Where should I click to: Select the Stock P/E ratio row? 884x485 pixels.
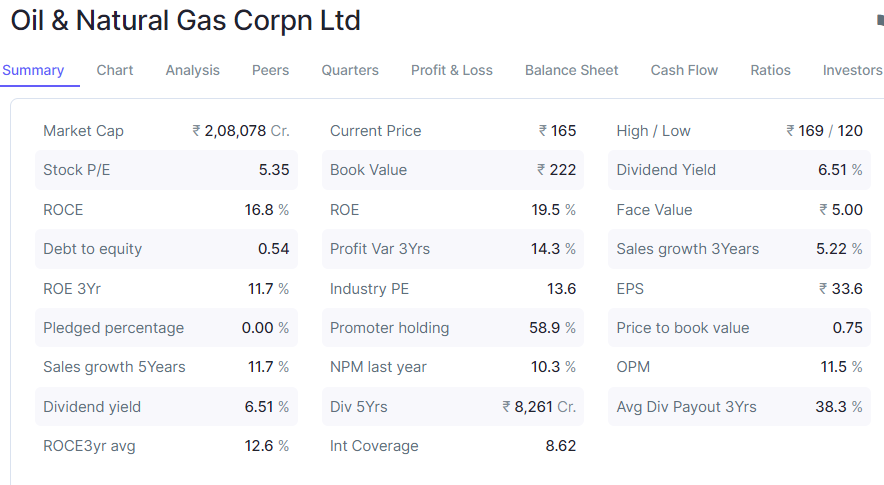[x=166, y=170]
